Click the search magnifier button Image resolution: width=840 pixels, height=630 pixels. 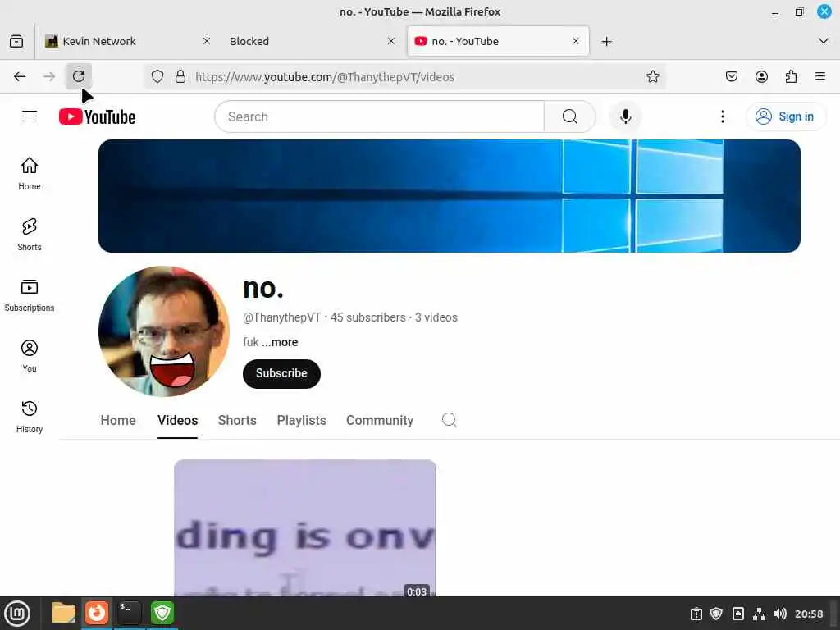tap(570, 116)
